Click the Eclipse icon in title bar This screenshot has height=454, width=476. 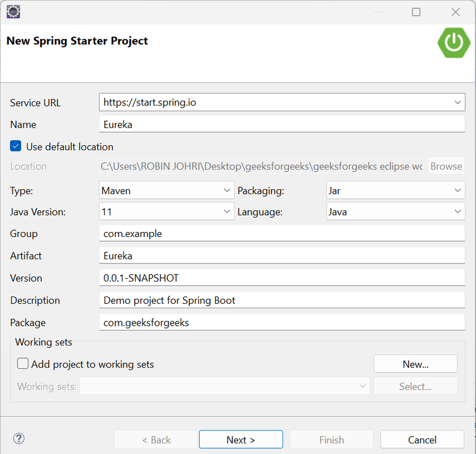pyautogui.click(x=13, y=11)
